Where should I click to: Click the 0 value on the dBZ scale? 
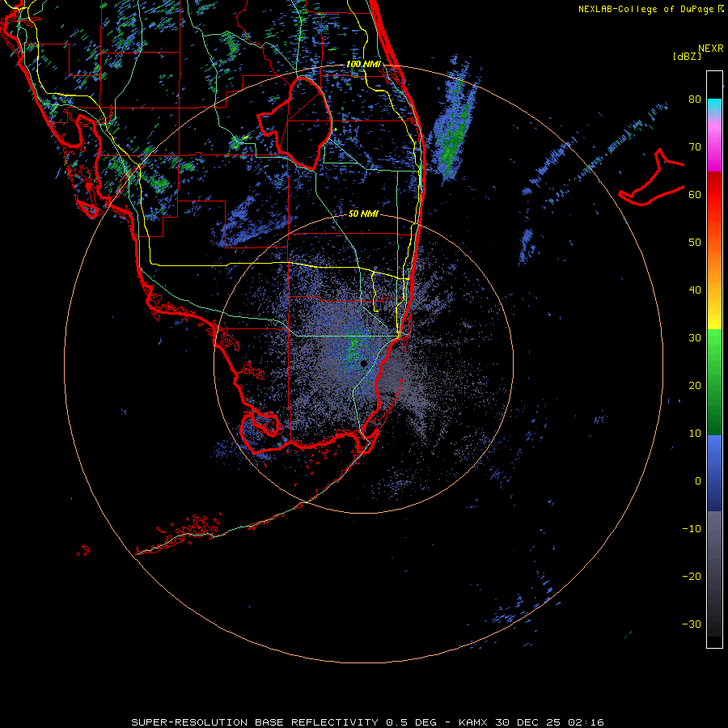tap(698, 481)
